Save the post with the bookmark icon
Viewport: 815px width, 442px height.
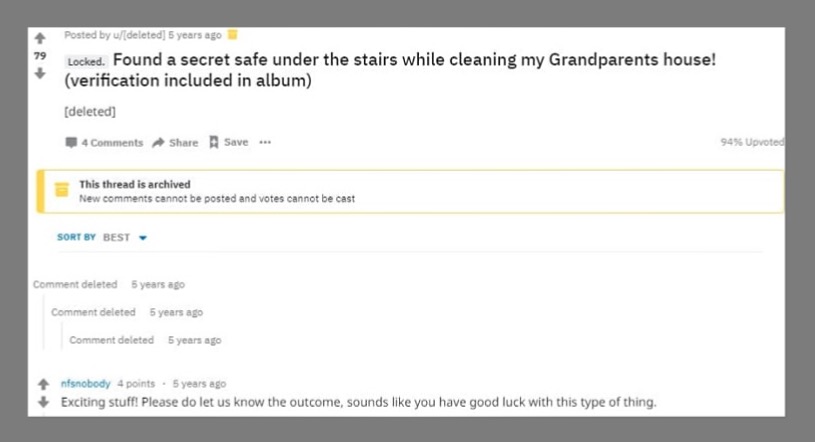coord(213,142)
